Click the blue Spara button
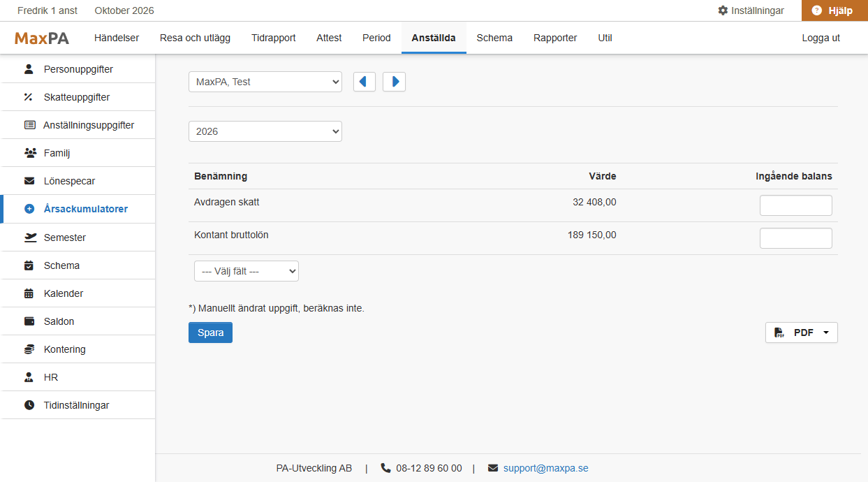Viewport: 868px width, 482px height. [210, 333]
